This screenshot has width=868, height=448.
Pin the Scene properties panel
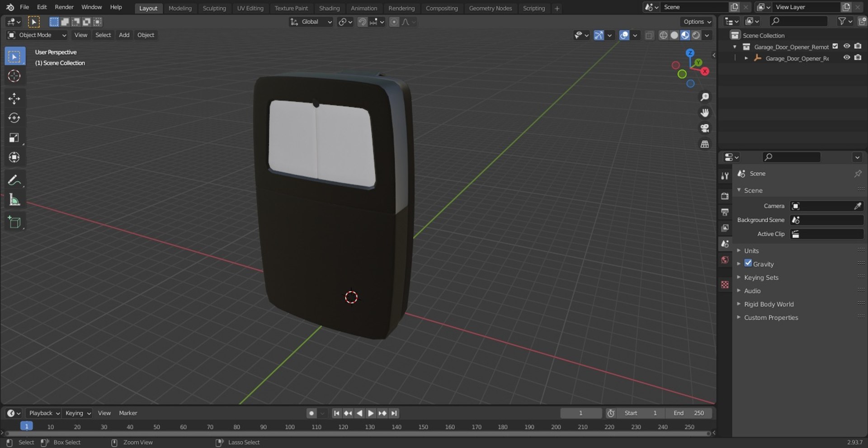click(x=858, y=174)
